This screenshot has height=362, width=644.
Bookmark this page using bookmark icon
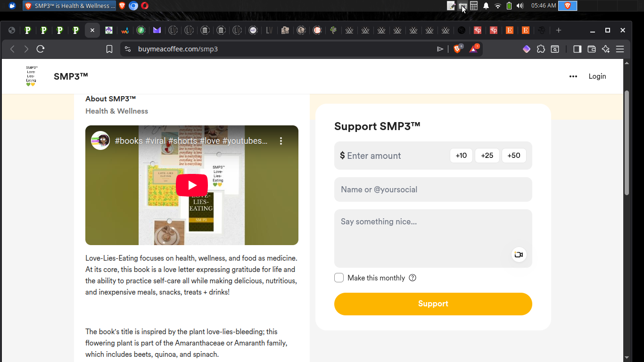click(x=109, y=49)
